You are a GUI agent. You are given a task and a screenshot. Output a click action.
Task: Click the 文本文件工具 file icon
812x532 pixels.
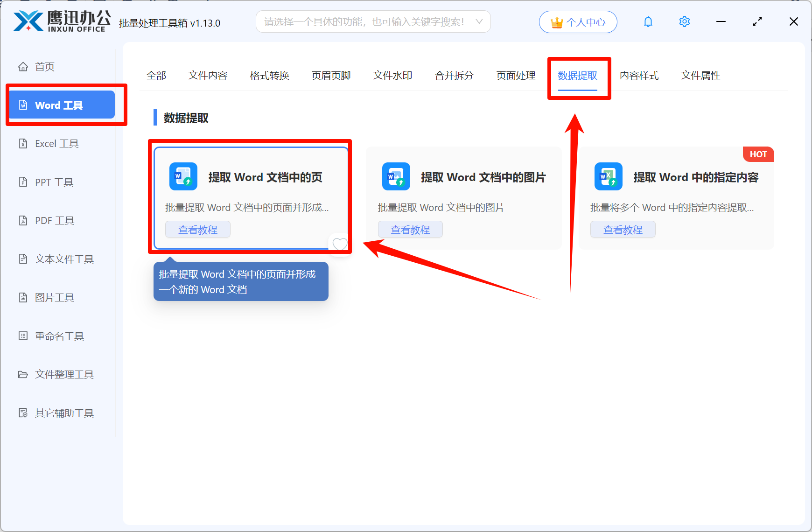pyautogui.click(x=23, y=259)
